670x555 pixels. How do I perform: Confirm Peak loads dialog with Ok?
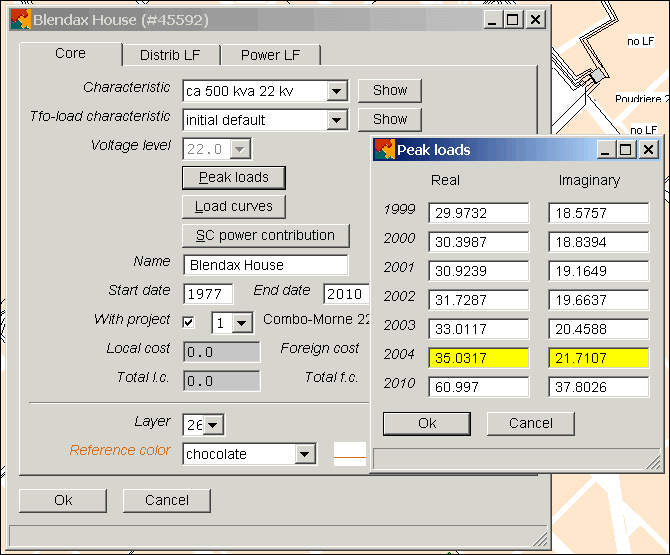click(x=427, y=423)
